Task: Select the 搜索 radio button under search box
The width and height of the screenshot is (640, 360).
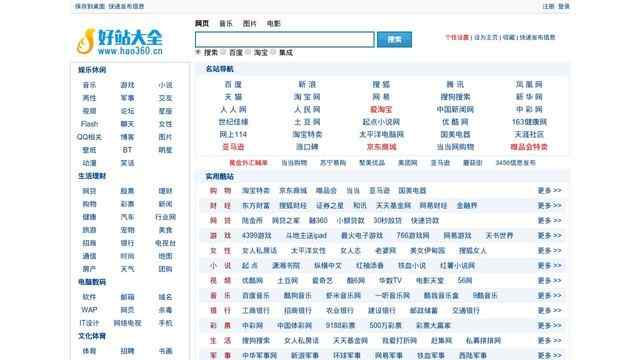Action: [198, 52]
